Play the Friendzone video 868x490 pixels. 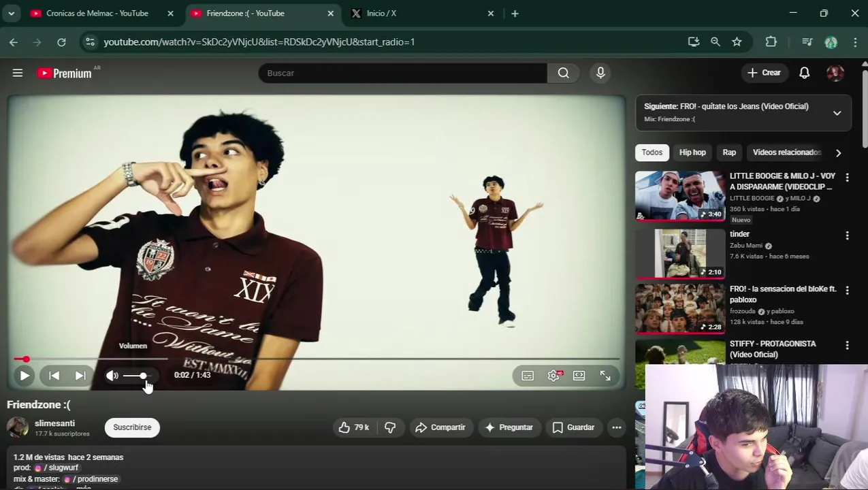(x=25, y=376)
